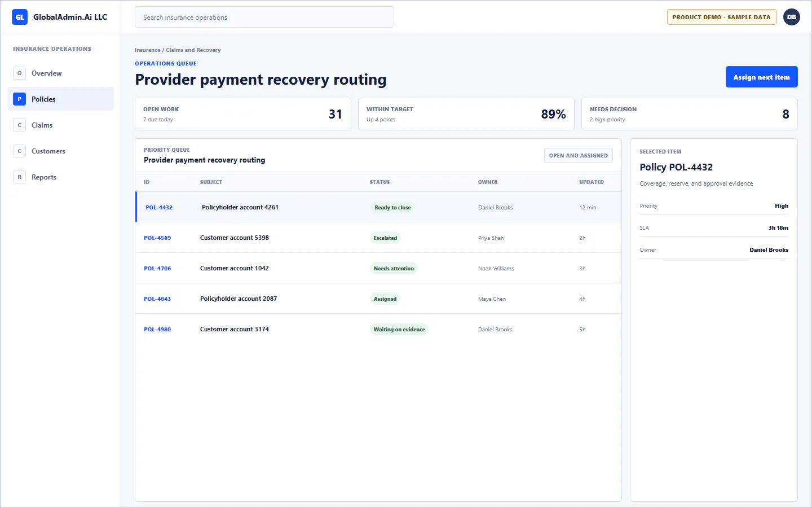
Task: Click the Insurance breadcrumb link
Action: tap(147, 50)
